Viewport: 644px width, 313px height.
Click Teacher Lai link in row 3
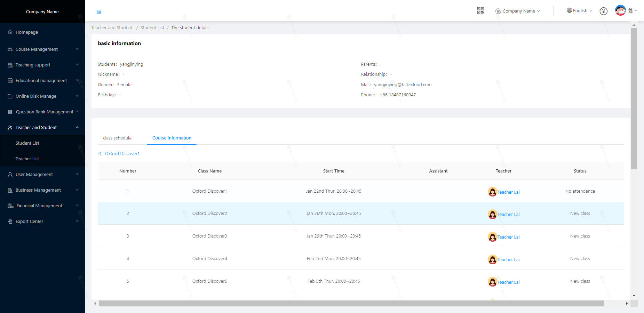click(x=508, y=237)
